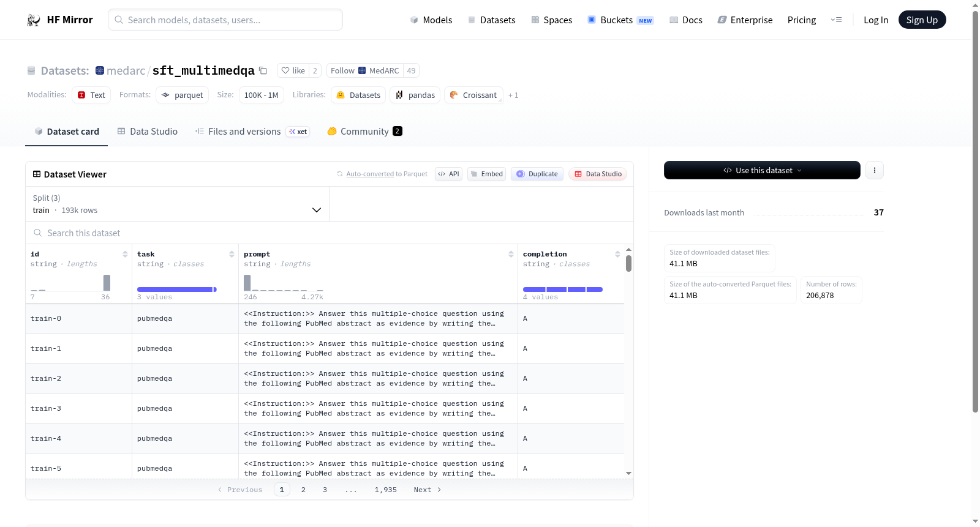This screenshot has width=980, height=527.
Task: Go to the Pricing page
Action: point(802,20)
